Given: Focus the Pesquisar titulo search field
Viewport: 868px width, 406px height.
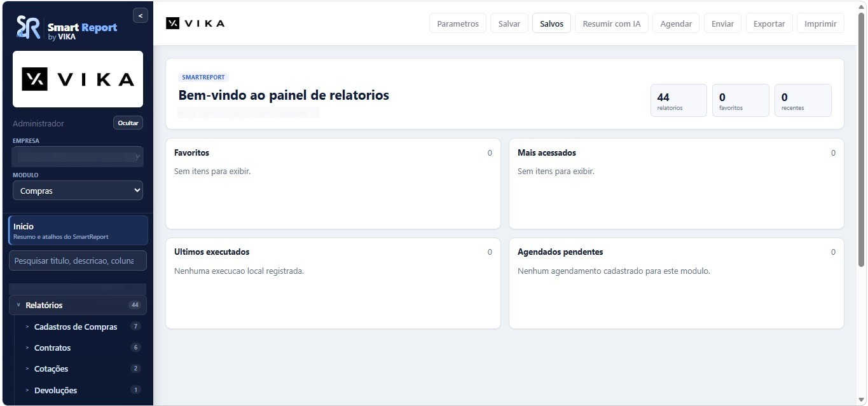Looking at the screenshot, I should [78, 261].
